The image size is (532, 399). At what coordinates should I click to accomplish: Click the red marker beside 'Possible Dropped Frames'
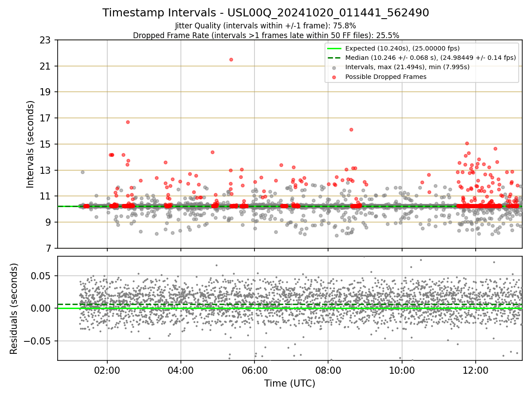[x=335, y=77]
